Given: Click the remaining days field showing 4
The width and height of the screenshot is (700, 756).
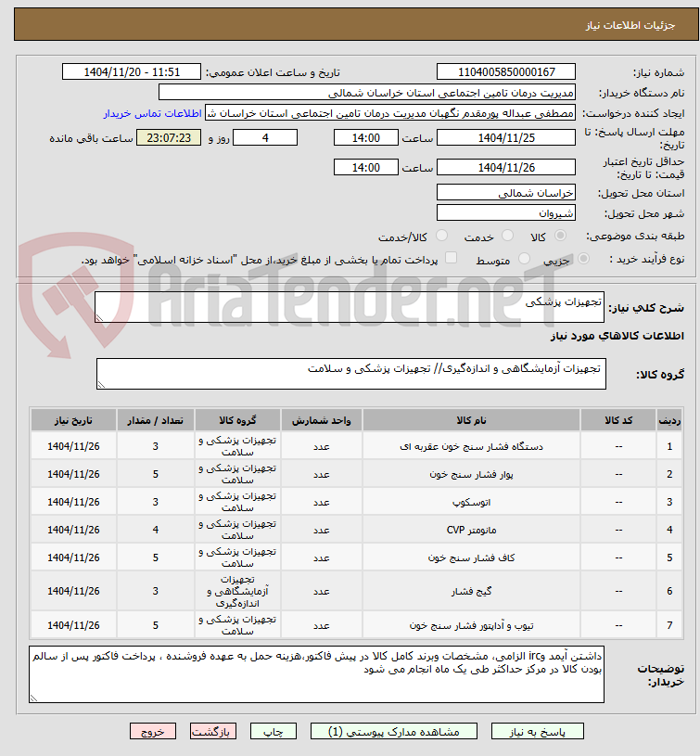Looking at the screenshot, I should tap(265, 138).
